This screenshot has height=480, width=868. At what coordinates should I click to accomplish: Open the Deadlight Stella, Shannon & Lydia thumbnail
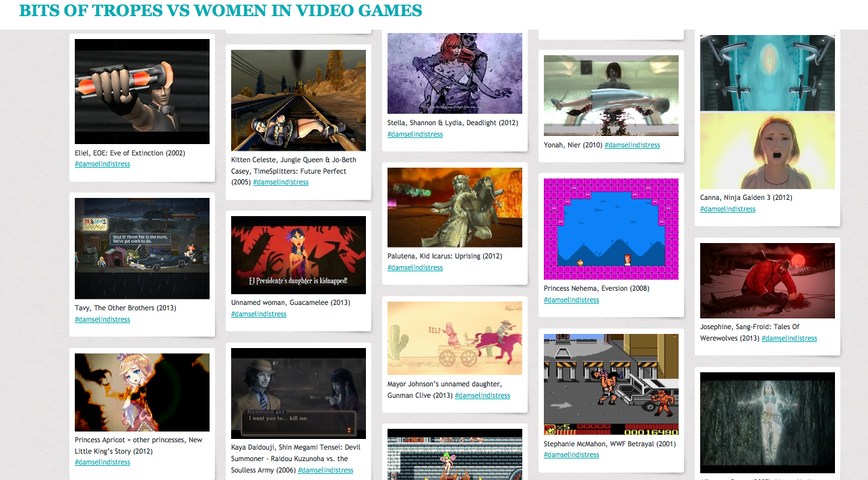pyautogui.click(x=455, y=73)
